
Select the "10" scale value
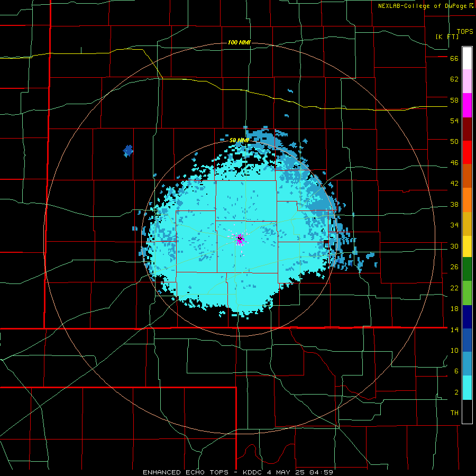pos(454,351)
